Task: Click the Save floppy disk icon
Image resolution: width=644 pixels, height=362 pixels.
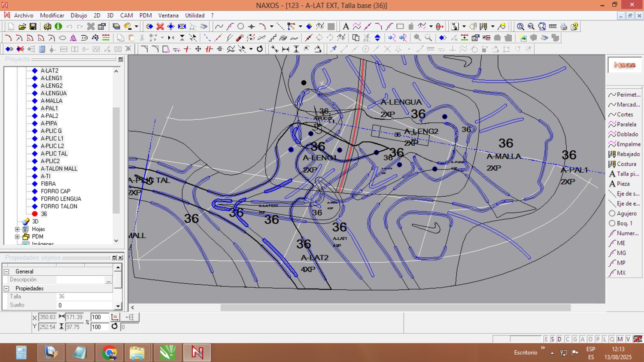Action: pos(33,27)
